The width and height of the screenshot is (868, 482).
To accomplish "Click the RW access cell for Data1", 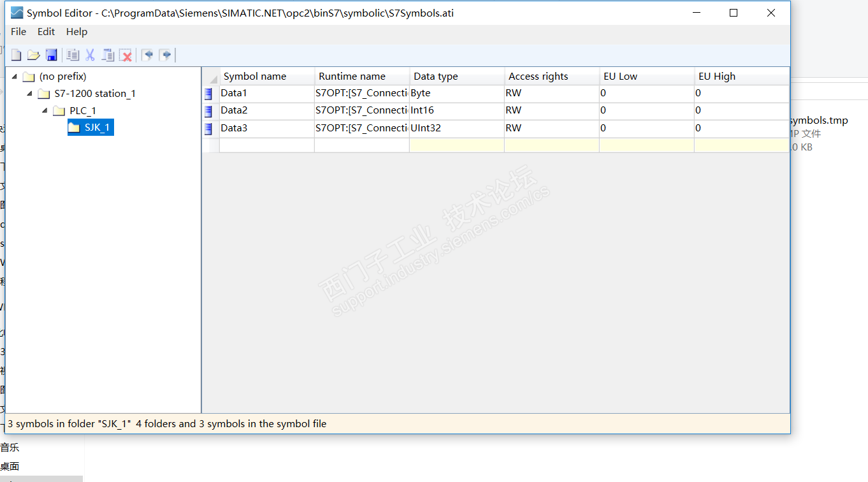I will (x=552, y=94).
